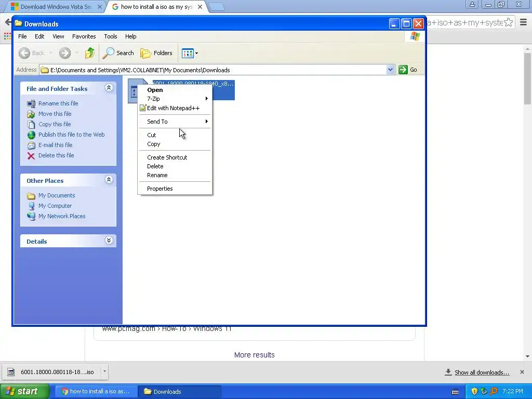Choose Create Shortcut
The image size is (532, 399).
click(x=175, y=157)
